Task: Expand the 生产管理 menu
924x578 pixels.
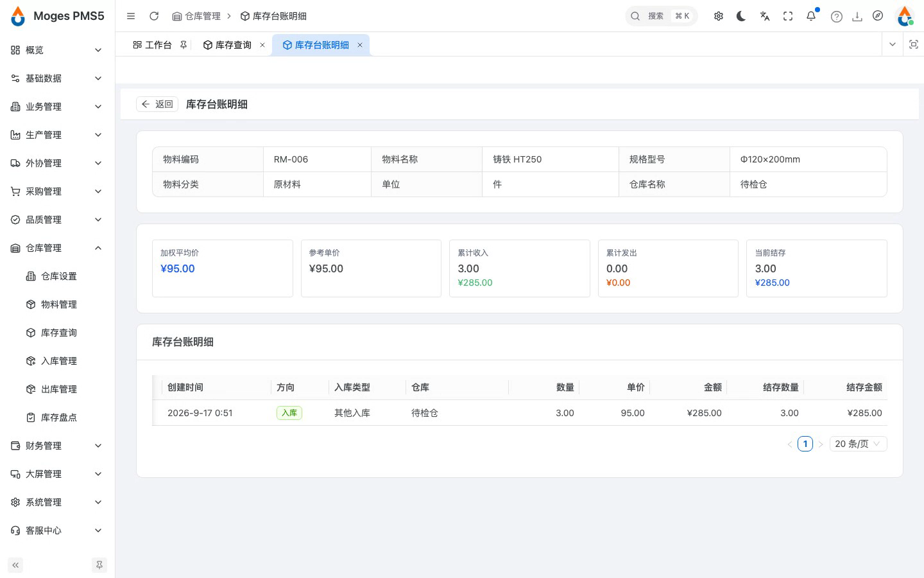Action: (x=58, y=135)
